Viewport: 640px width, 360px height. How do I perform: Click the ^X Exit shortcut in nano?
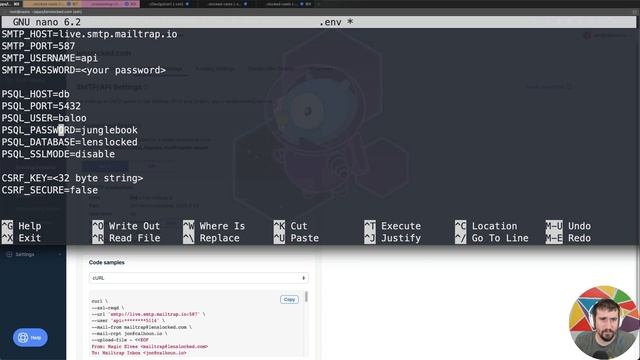[22, 238]
